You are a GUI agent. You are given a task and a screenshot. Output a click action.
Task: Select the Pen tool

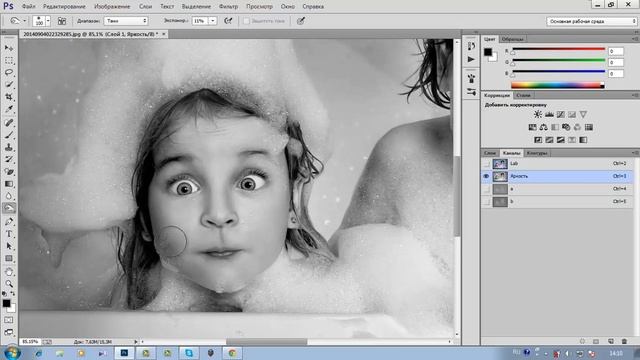(9, 222)
